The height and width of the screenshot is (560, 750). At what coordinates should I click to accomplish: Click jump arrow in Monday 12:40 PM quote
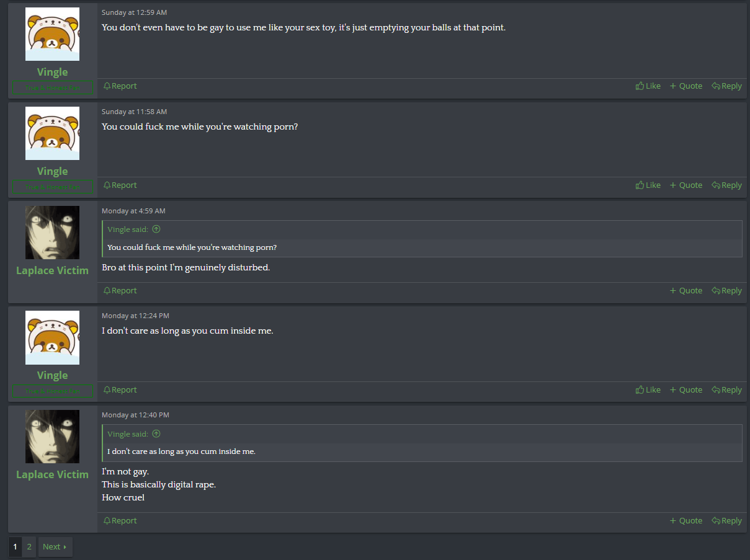tap(156, 434)
